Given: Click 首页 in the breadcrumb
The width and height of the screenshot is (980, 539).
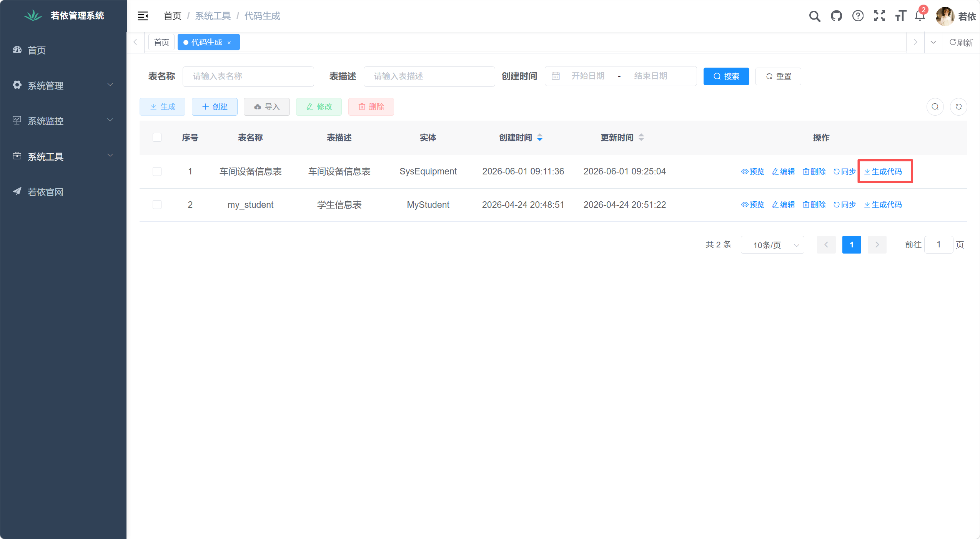Looking at the screenshot, I should (172, 16).
